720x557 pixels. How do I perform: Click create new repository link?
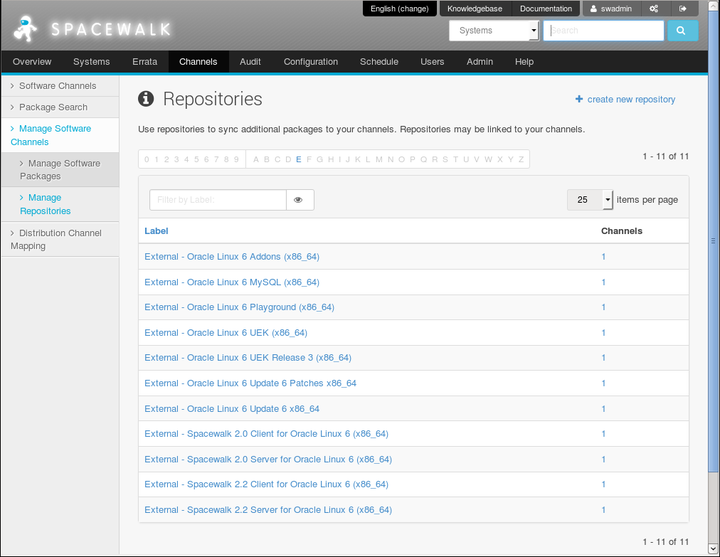pos(631,99)
